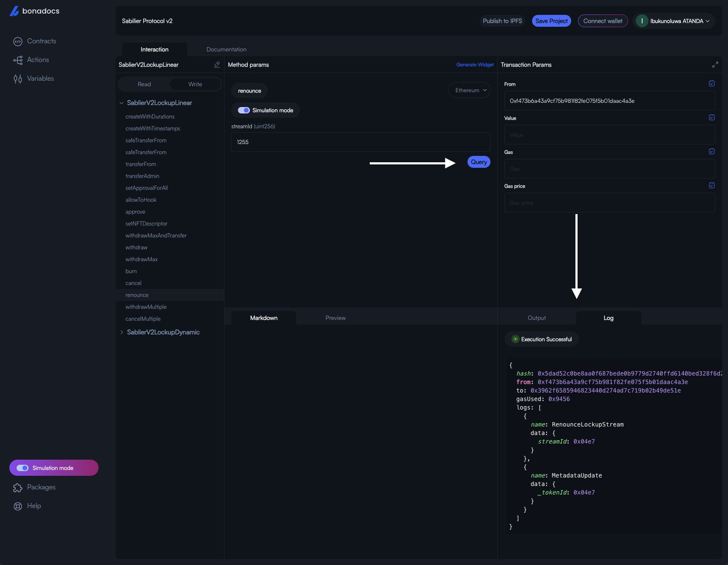The image size is (728, 565).
Task: Open Contracts sidebar icon
Action: (x=18, y=41)
